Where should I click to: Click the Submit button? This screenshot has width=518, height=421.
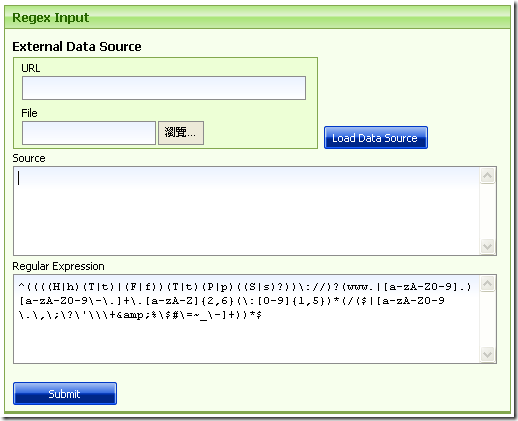tap(65, 394)
